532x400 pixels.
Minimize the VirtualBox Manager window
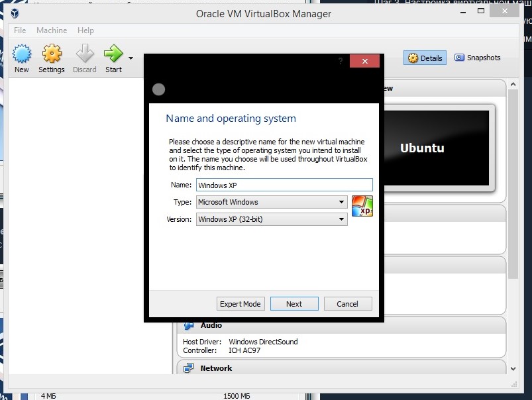coord(463,11)
